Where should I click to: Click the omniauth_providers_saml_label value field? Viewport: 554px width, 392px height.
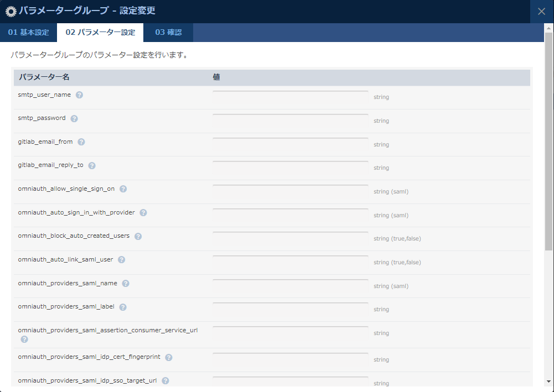(290, 309)
